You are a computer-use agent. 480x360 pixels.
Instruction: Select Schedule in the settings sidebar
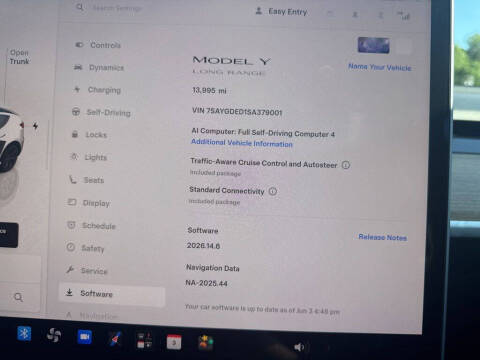pos(91,226)
